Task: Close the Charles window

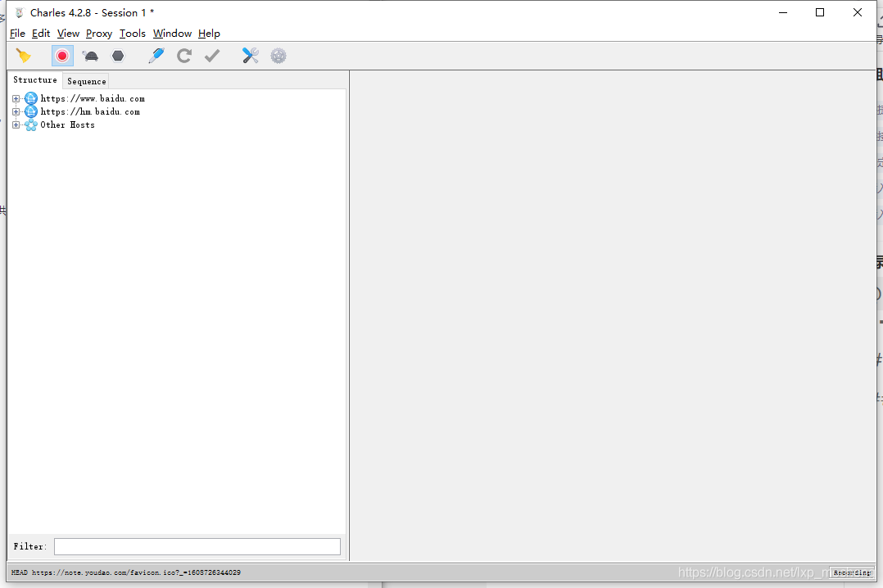Action: click(x=857, y=12)
